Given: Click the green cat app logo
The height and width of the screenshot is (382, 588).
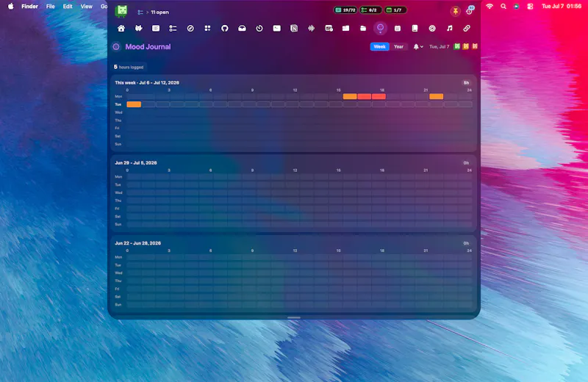Looking at the screenshot, I should (121, 11).
